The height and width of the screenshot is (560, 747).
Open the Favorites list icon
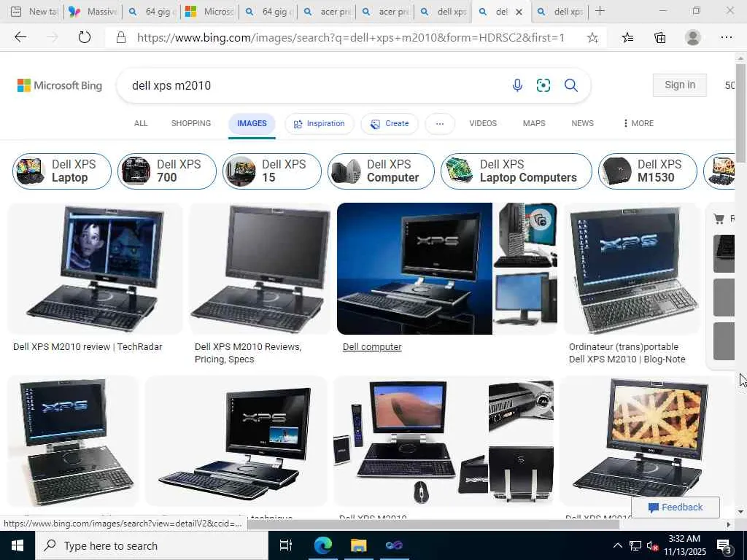tap(627, 38)
